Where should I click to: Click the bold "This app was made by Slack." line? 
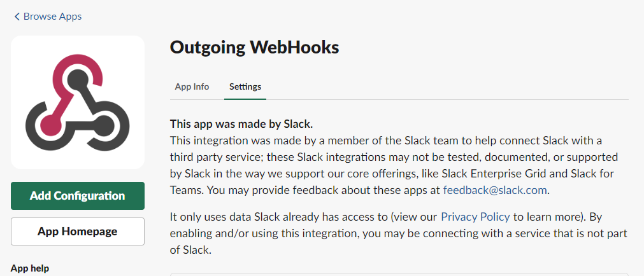point(241,123)
